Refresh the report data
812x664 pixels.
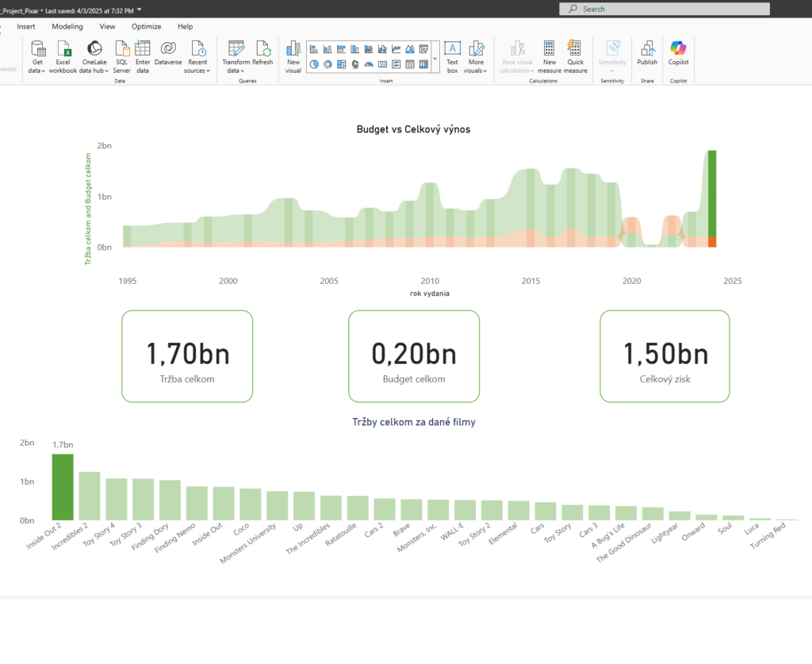click(262, 53)
